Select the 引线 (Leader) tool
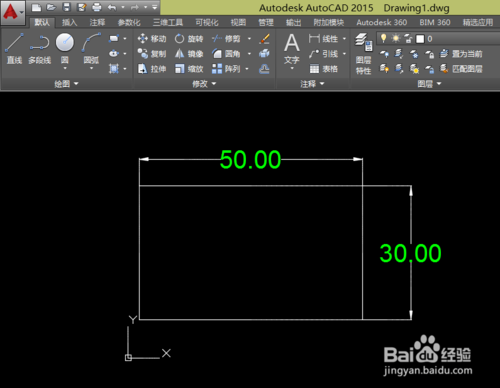Viewport: 500px width, 388px height. [x=323, y=54]
